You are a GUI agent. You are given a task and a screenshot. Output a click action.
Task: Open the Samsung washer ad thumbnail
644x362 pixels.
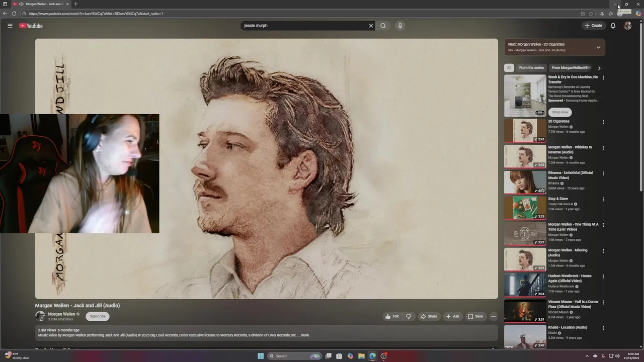point(525,96)
